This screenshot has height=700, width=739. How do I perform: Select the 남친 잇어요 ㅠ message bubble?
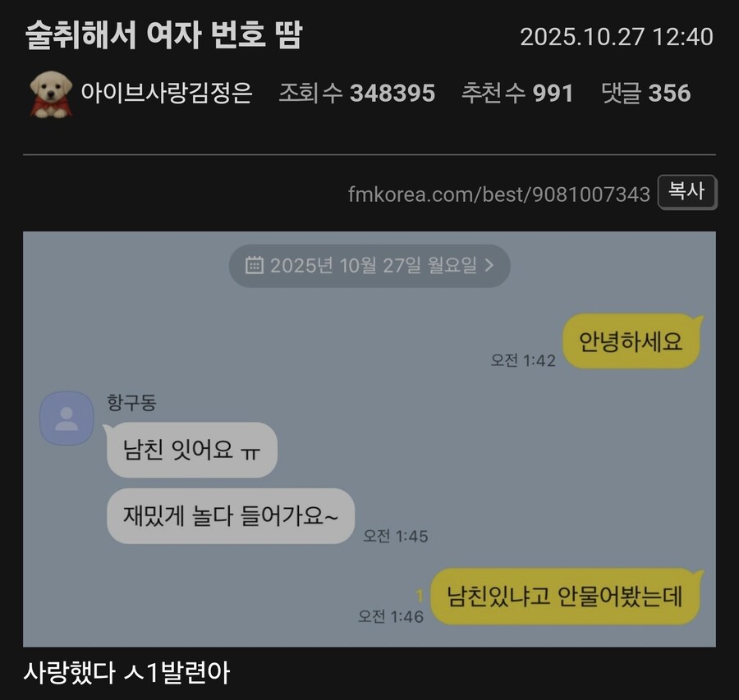tap(191, 450)
